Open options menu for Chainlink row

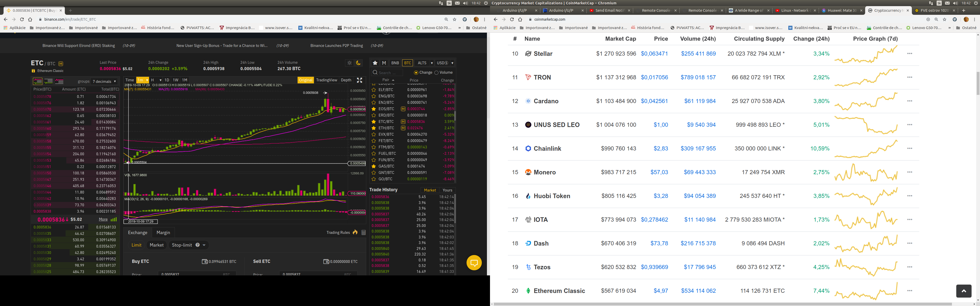(x=910, y=149)
